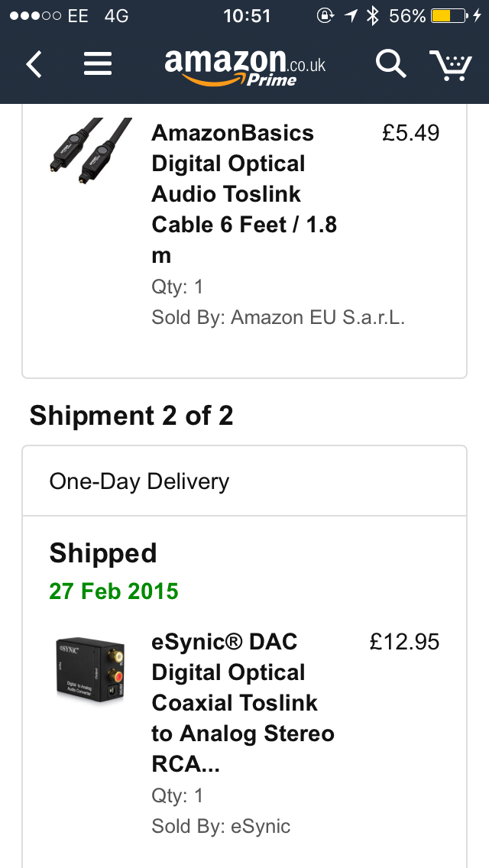This screenshot has width=489, height=868.
Task: Open eSynic DAC Digital Optical Coaxial link
Action: [x=243, y=703]
